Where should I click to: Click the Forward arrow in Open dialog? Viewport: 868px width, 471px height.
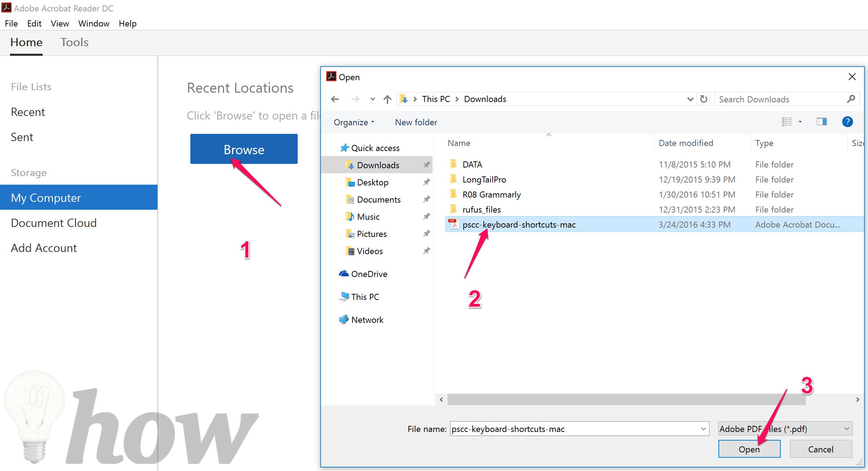(355, 99)
